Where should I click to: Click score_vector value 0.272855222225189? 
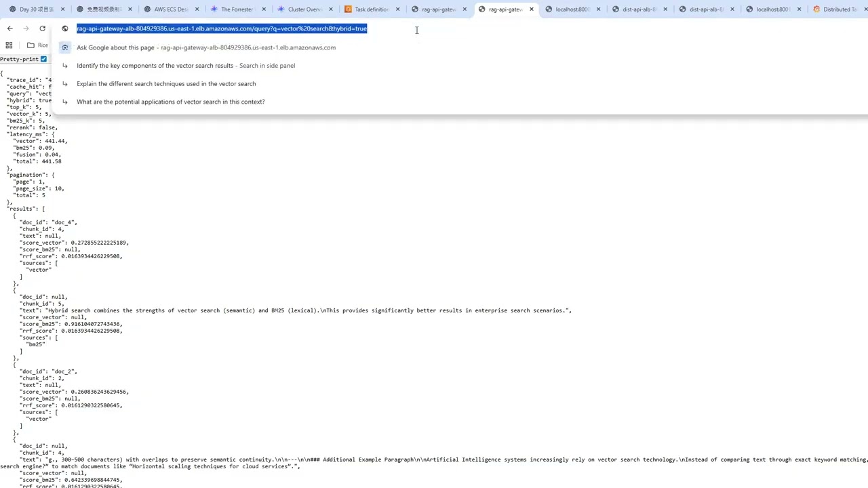(x=100, y=243)
